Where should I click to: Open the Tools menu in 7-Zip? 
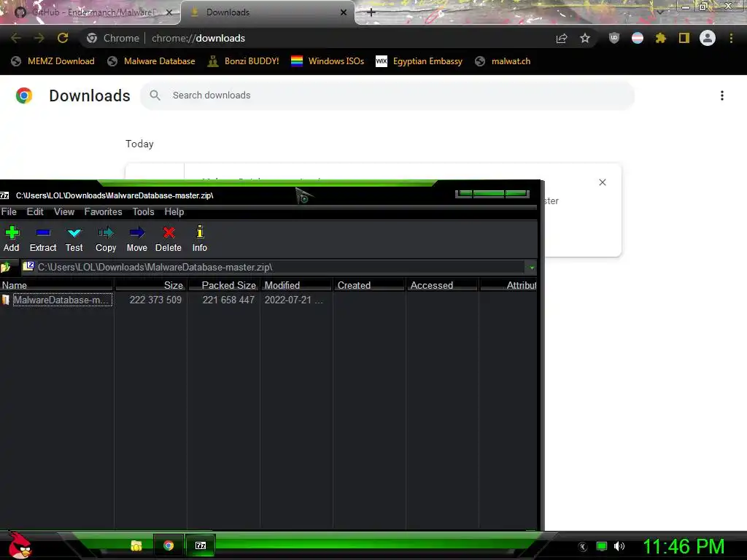point(143,212)
